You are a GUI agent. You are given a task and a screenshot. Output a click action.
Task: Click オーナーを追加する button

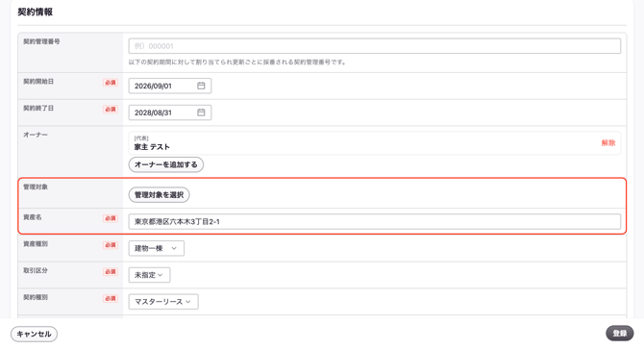(x=166, y=164)
